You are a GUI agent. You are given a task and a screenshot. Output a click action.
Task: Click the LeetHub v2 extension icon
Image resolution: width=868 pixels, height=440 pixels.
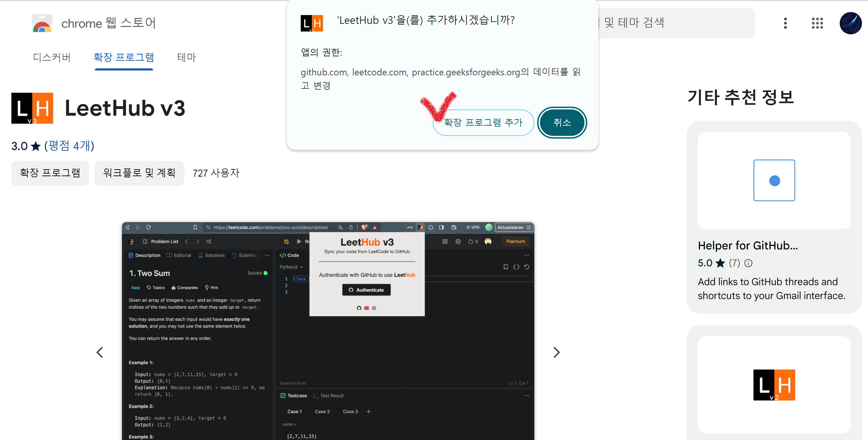pyautogui.click(x=774, y=385)
